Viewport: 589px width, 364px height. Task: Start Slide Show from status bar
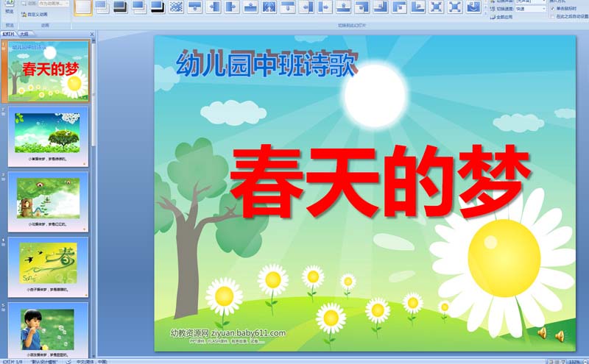pyautogui.click(x=564, y=362)
